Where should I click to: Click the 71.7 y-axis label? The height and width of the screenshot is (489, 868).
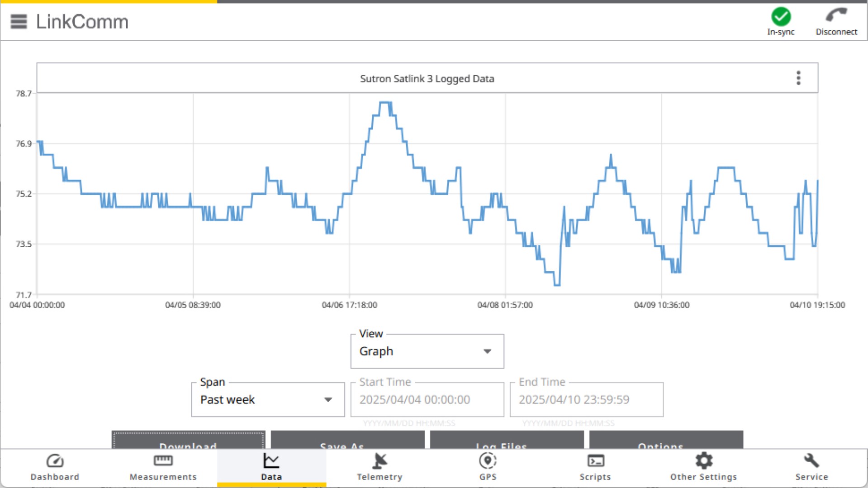pyautogui.click(x=24, y=295)
